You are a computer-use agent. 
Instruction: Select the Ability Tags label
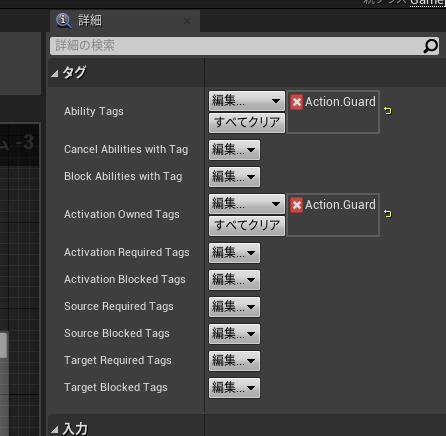click(x=94, y=111)
